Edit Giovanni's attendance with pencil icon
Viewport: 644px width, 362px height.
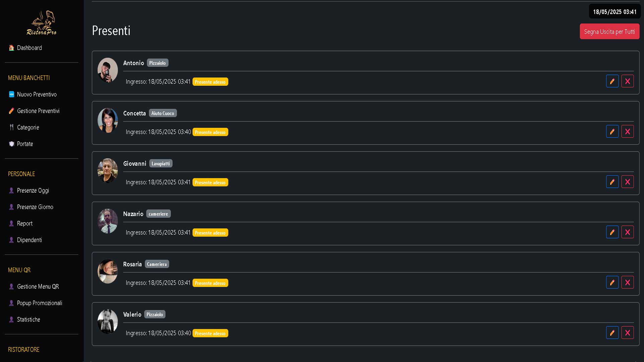(x=612, y=182)
